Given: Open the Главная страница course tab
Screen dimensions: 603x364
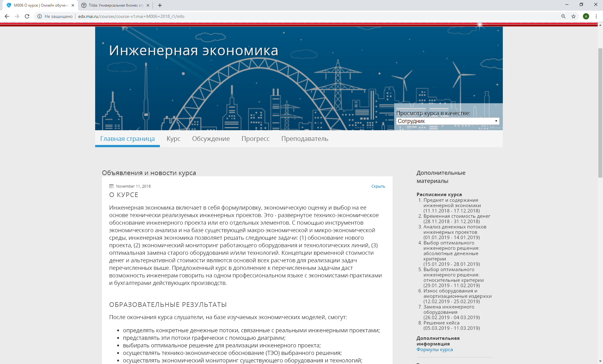Looking at the screenshot, I should 128,139.
